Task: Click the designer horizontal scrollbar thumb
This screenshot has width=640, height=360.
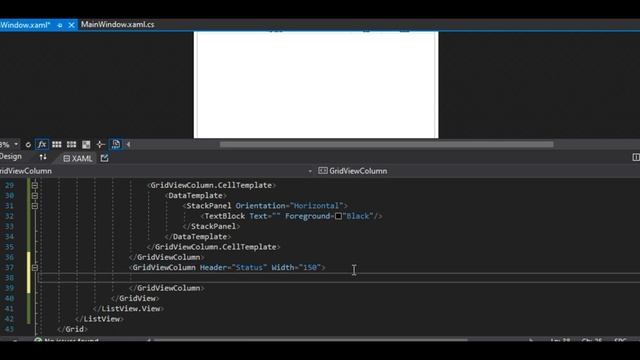Action: (x=387, y=144)
